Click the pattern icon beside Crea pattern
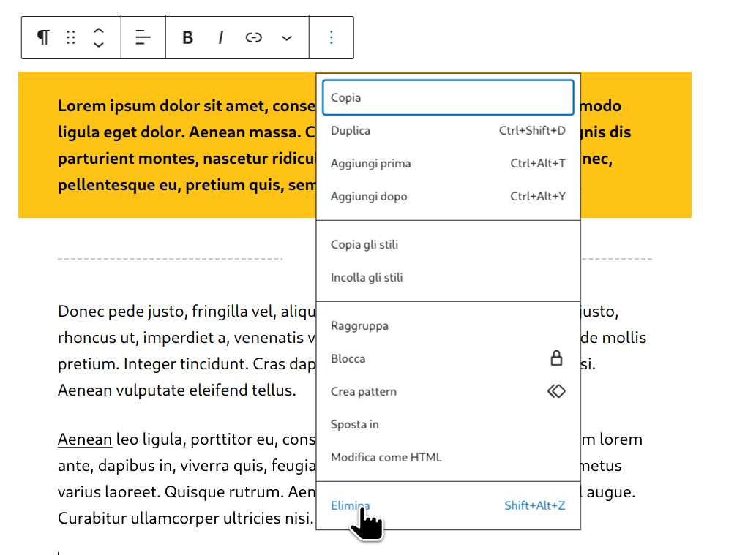This screenshot has width=756, height=555. pyautogui.click(x=556, y=391)
